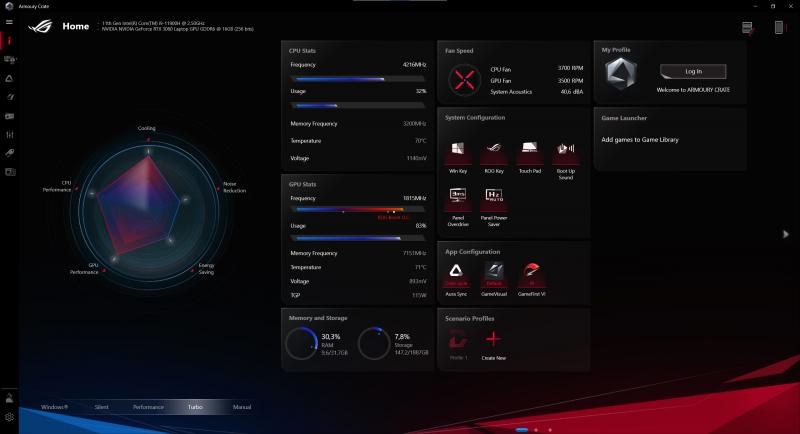The height and width of the screenshot is (434, 800).
Task: Click the GPU Frequency progress bar
Action: pyautogui.click(x=358, y=209)
